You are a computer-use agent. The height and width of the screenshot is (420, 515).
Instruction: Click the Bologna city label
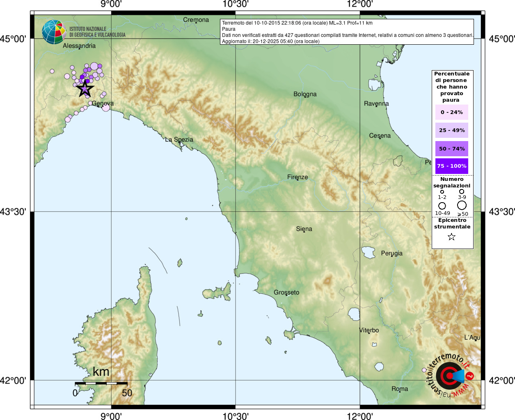(305, 94)
